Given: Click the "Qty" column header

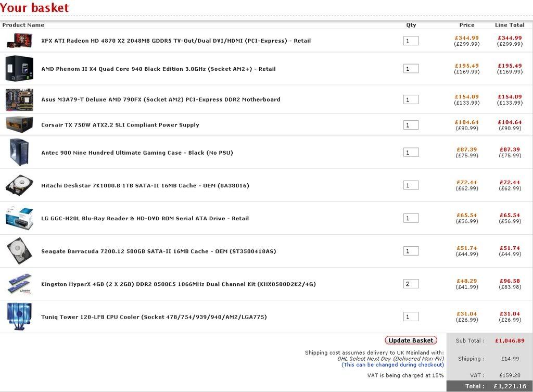Looking at the screenshot, I should click(x=411, y=25).
